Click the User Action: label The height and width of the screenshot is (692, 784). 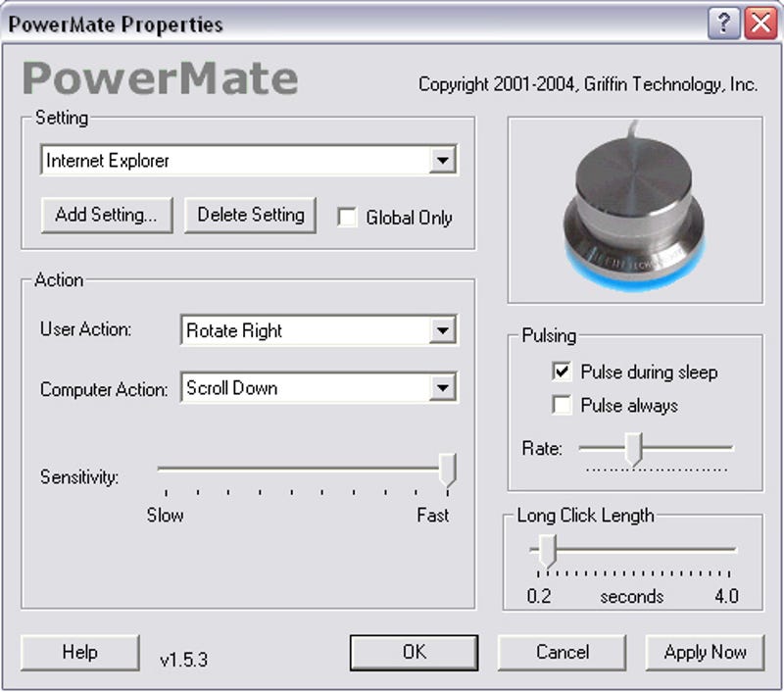pyautogui.click(x=85, y=329)
